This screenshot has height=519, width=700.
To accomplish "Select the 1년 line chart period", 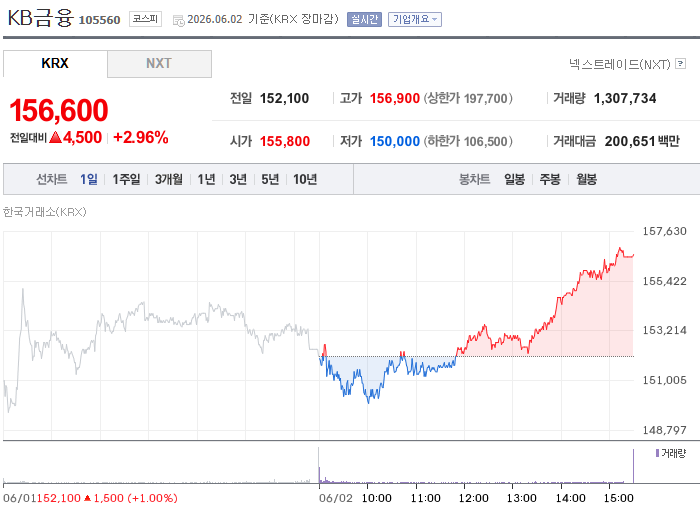I will 206,179.
